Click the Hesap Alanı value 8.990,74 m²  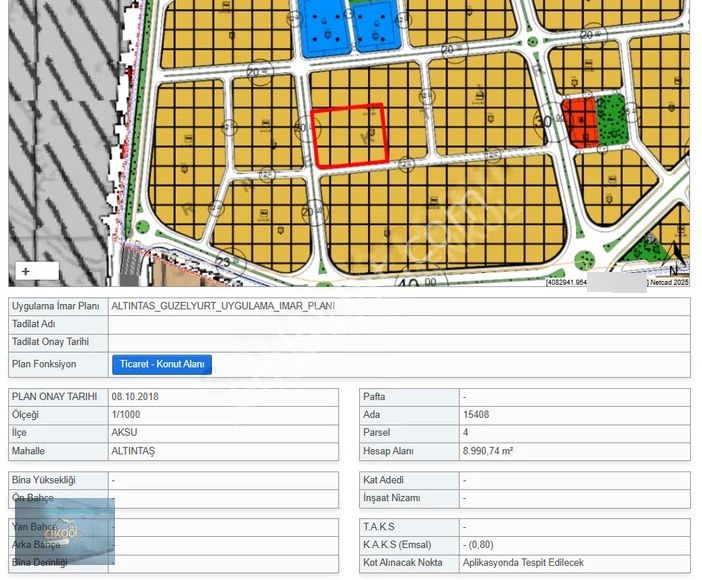pos(488,451)
